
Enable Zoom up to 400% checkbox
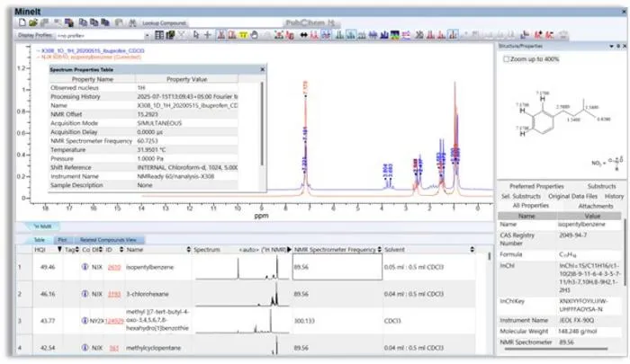point(506,59)
